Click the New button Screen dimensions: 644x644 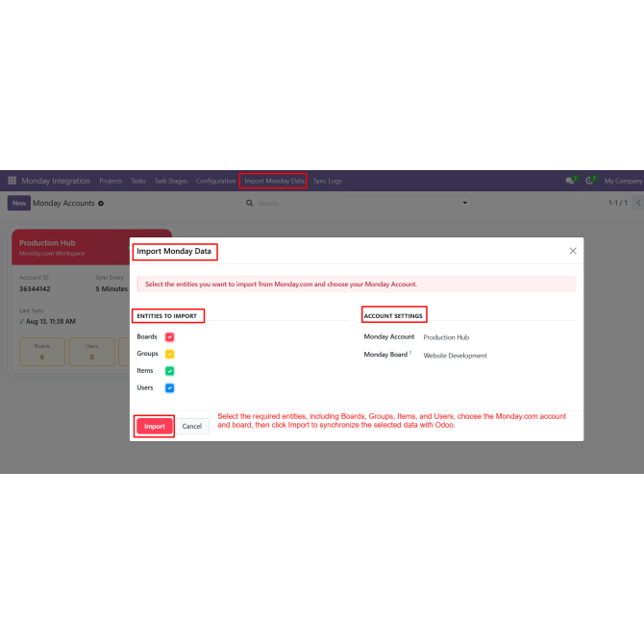19,204
